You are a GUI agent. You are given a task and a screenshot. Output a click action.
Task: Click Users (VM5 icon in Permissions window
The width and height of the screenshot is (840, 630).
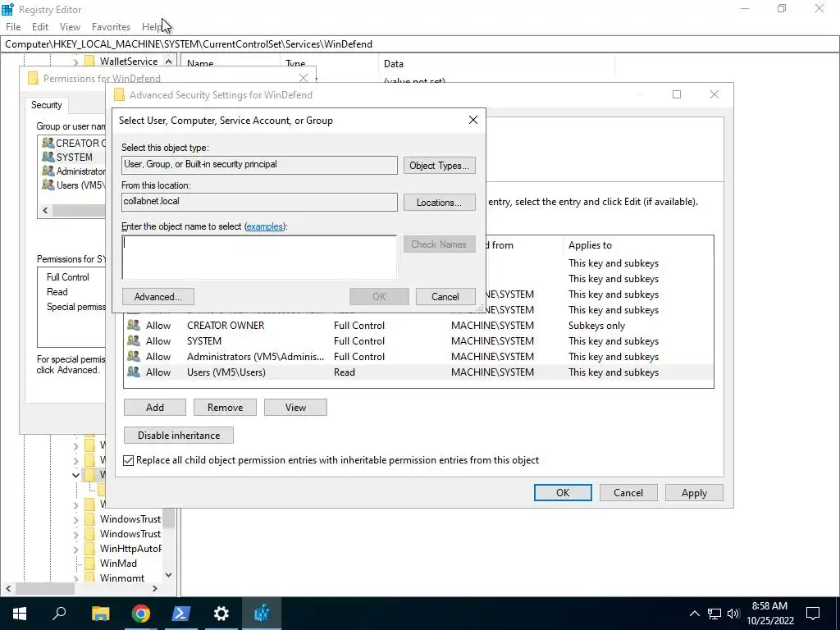pyautogui.click(x=48, y=185)
